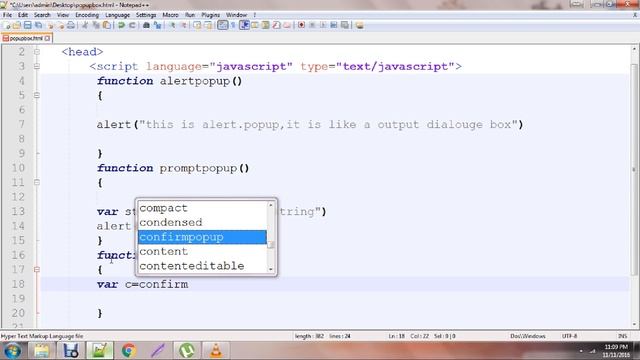The height and width of the screenshot is (360, 640).
Task: Open the Encoding menu
Action: [x=87, y=15]
